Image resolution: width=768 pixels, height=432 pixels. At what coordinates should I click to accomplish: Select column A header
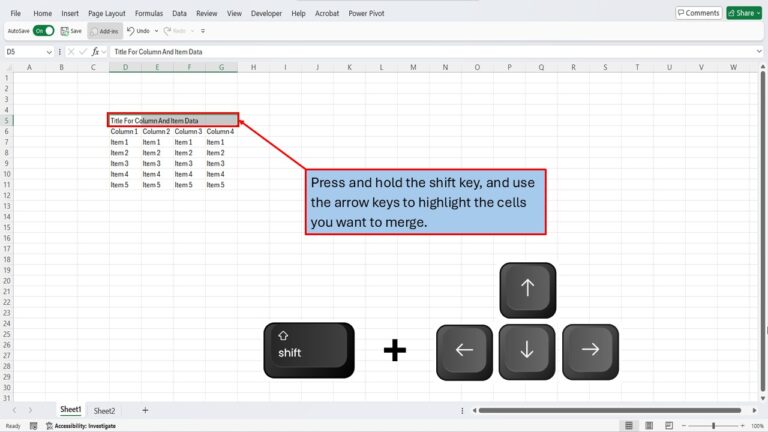(x=29, y=67)
